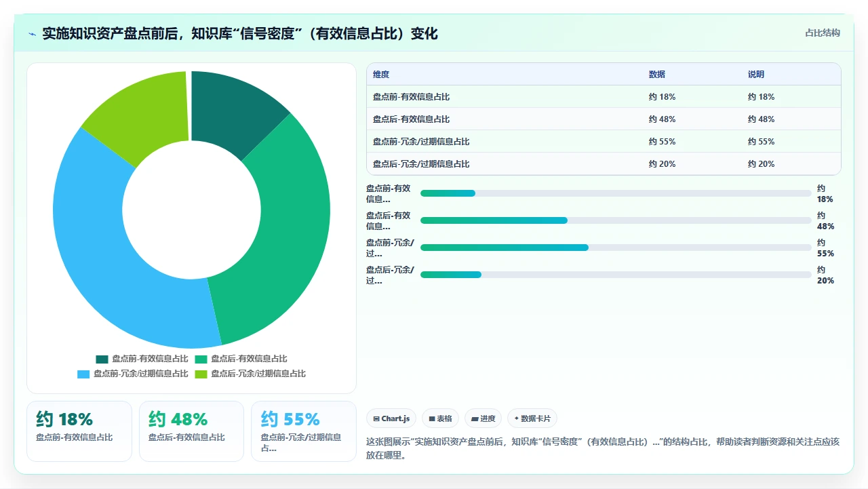The width and height of the screenshot is (868, 489).
Task: Click the 进度 tag's icon
Action: (x=475, y=419)
